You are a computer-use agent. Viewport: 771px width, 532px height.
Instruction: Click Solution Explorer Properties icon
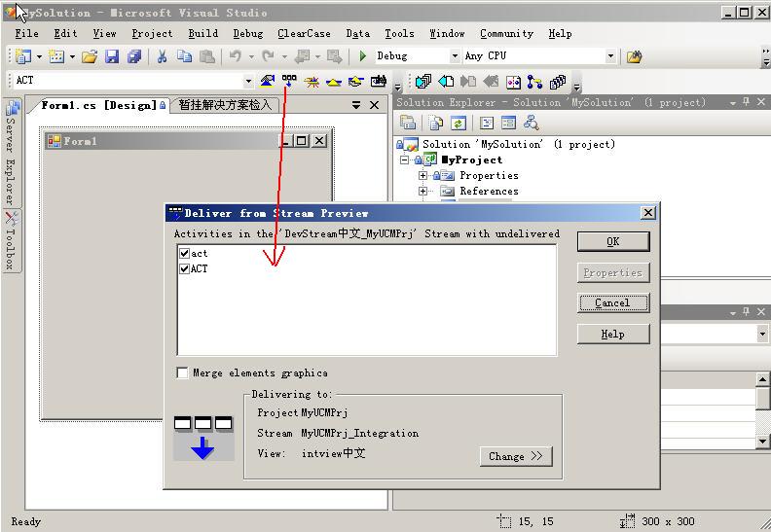pyautogui.click(x=408, y=123)
